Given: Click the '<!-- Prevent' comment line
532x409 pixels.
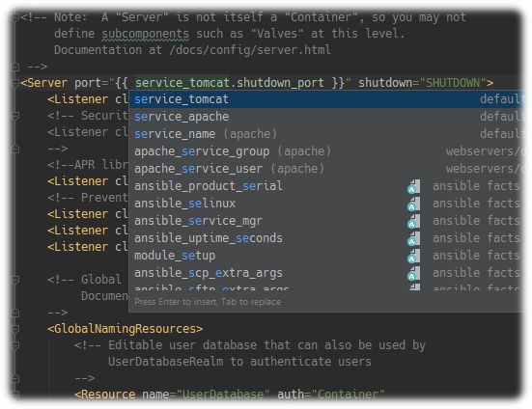Looking at the screenshot, I should click(x=88, y=198).
